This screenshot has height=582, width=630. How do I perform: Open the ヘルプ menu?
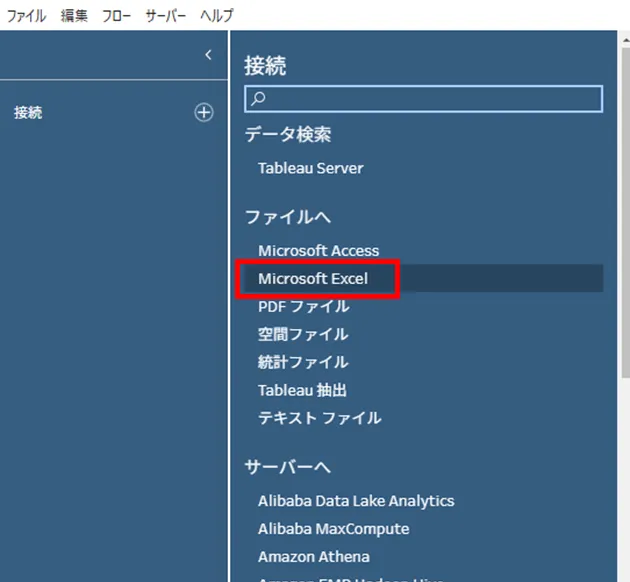[216, 15]
